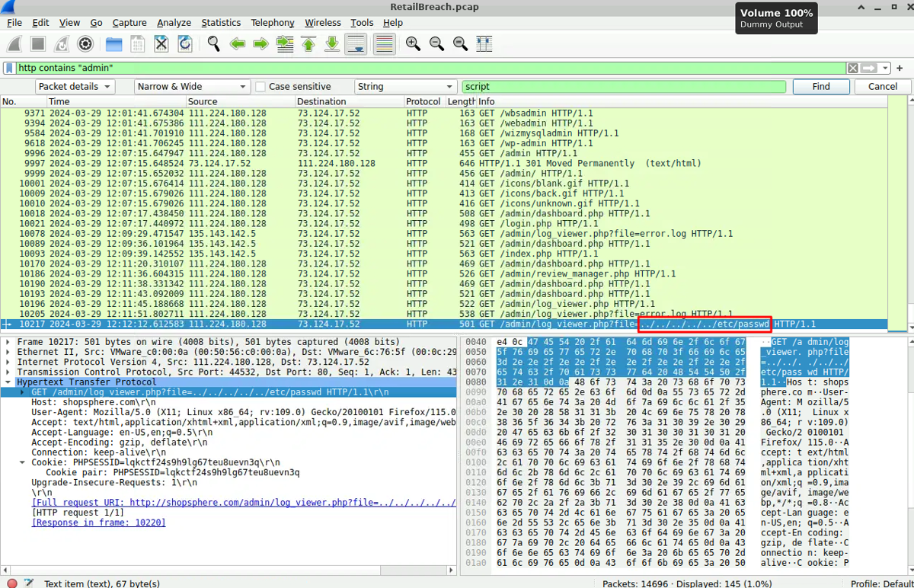Click the Response in frame 10220 link
The image size is (914, 588).
pos(98,522)
